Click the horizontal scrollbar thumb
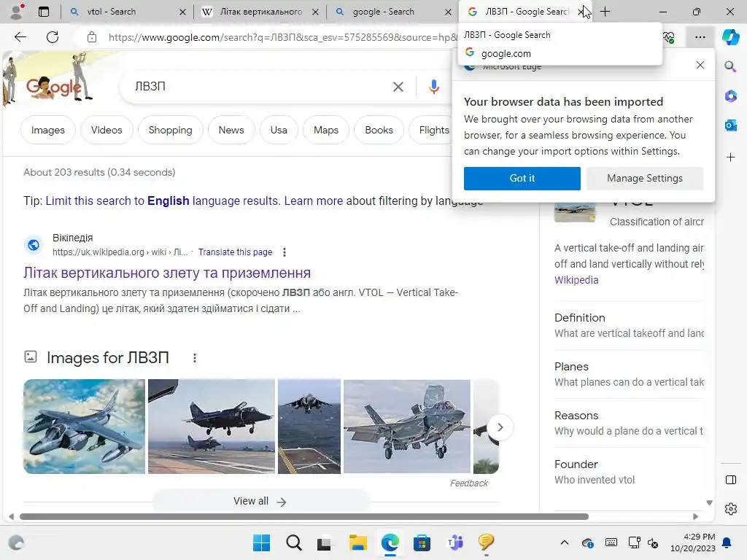The height and width of the screenshot is (560, 747). tap(304, 517)
